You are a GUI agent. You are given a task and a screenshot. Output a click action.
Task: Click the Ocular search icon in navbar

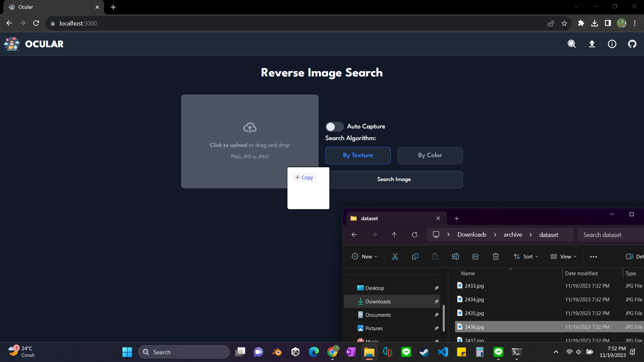click(x=572, y=44)
